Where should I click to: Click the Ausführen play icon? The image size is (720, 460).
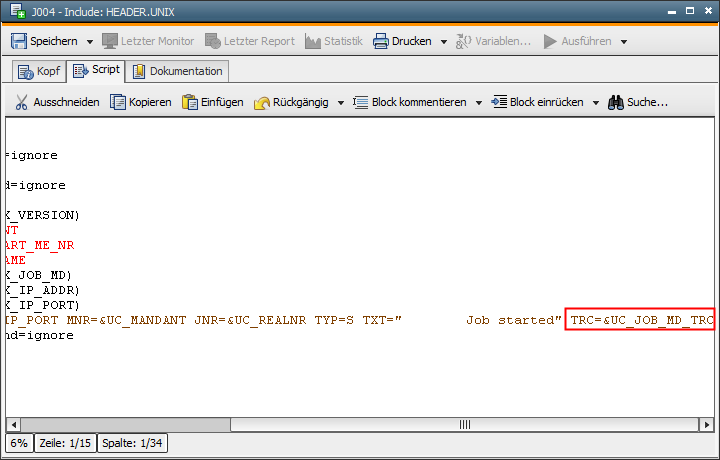[x=550, y=41]
